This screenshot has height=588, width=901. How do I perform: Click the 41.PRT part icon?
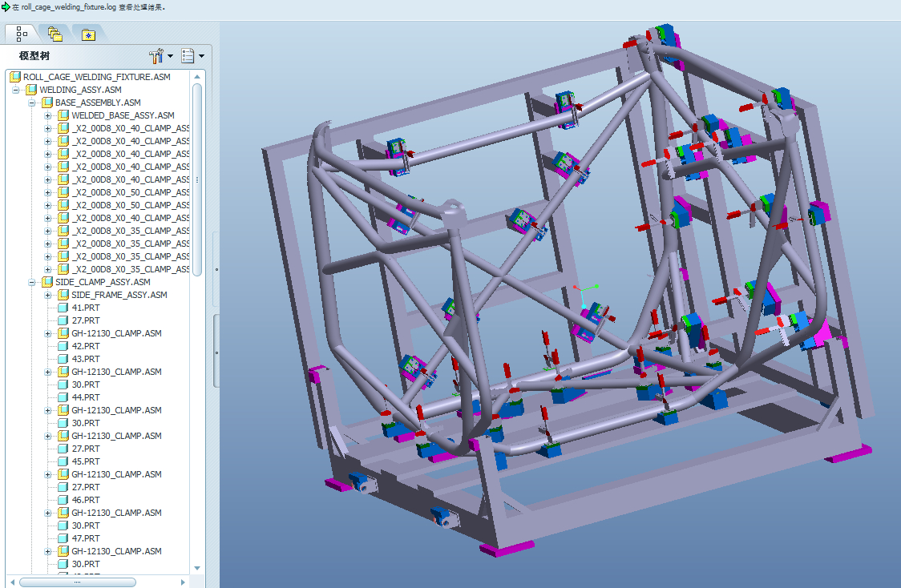coord(63,308)
